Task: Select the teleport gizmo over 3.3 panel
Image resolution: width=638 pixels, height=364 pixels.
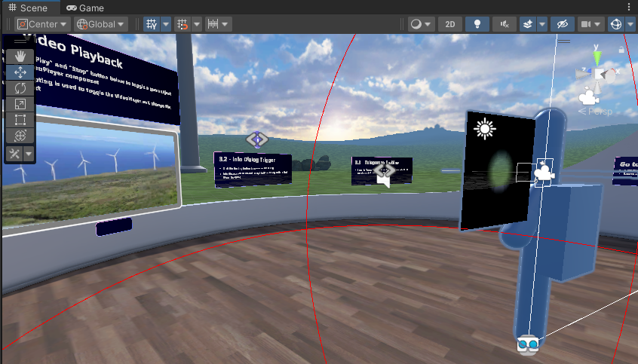Action: 385,171
